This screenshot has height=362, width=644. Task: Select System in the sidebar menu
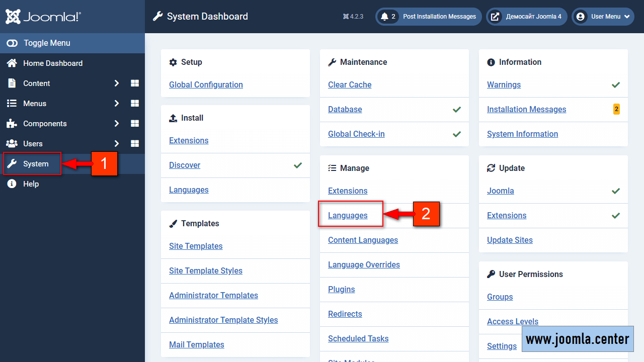coord(36,164)
